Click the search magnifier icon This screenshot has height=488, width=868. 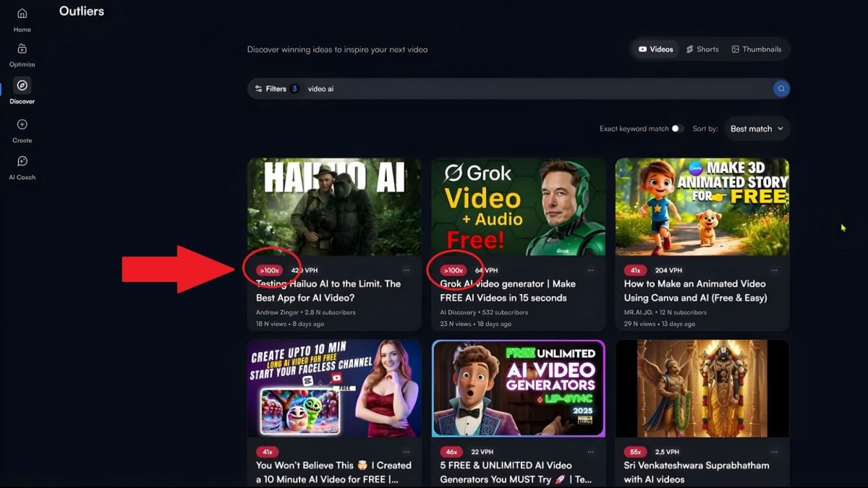click(x=780, y=88)
